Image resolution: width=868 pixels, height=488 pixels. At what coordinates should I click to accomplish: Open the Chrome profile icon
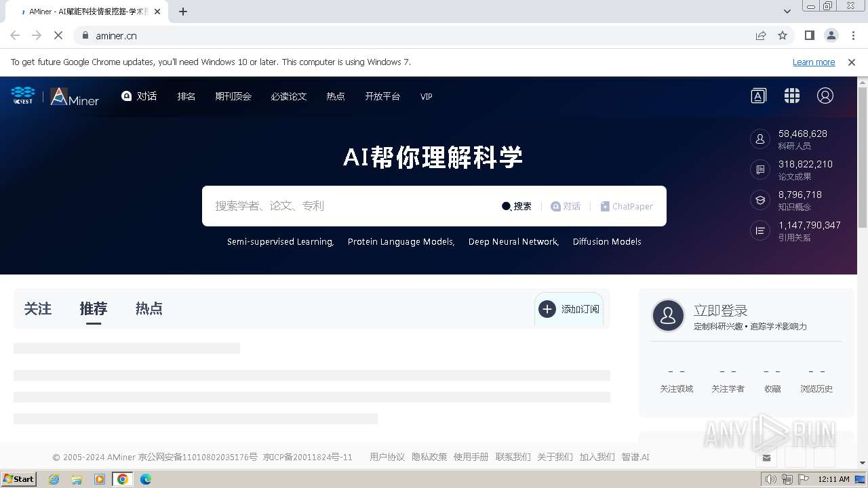pos(831,35)
